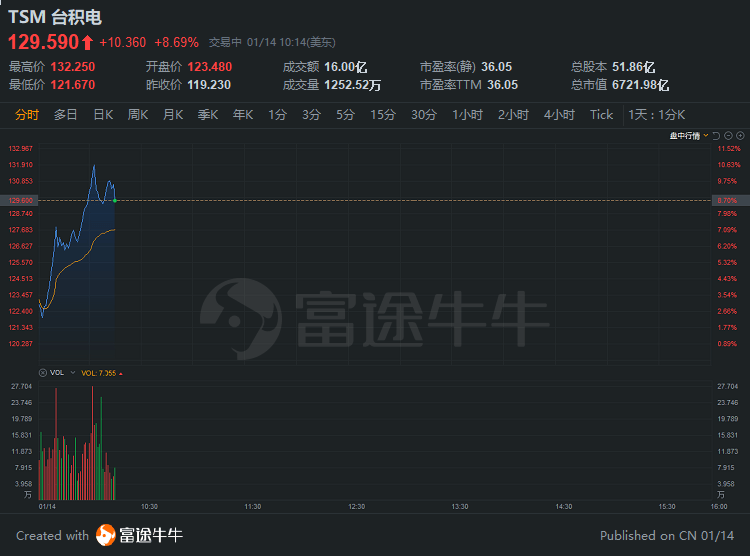Click the 16:00 time axis label
Image resolution: width=750 pixels, height=556 pixels.
tap(719, 506)
